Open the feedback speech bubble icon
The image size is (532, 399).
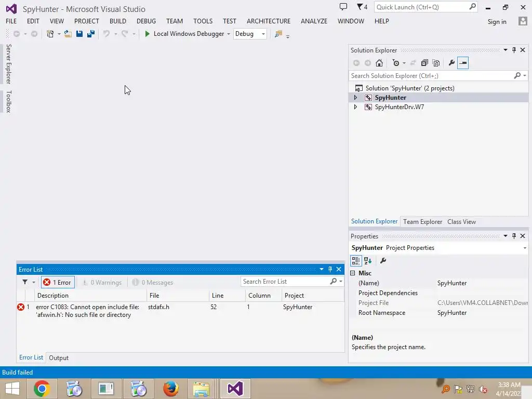click(x=343, y=7)
